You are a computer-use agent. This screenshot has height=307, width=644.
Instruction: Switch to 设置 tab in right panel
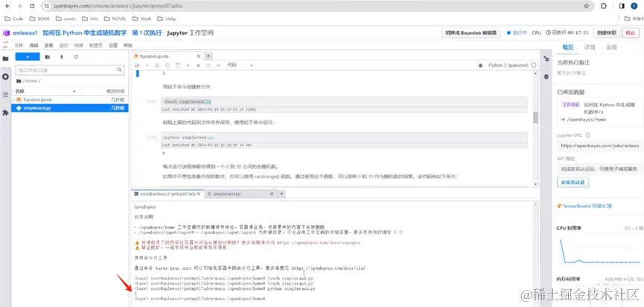(611, 47)
